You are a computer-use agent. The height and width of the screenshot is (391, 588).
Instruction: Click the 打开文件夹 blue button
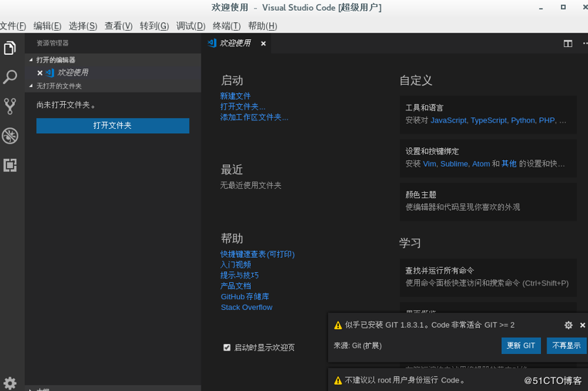click(x=113, y=126)
